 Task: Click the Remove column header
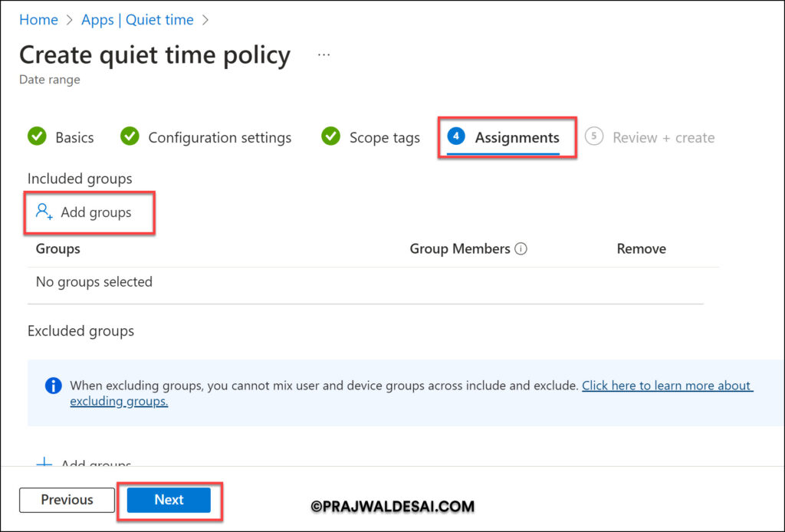tap(642, 248)
